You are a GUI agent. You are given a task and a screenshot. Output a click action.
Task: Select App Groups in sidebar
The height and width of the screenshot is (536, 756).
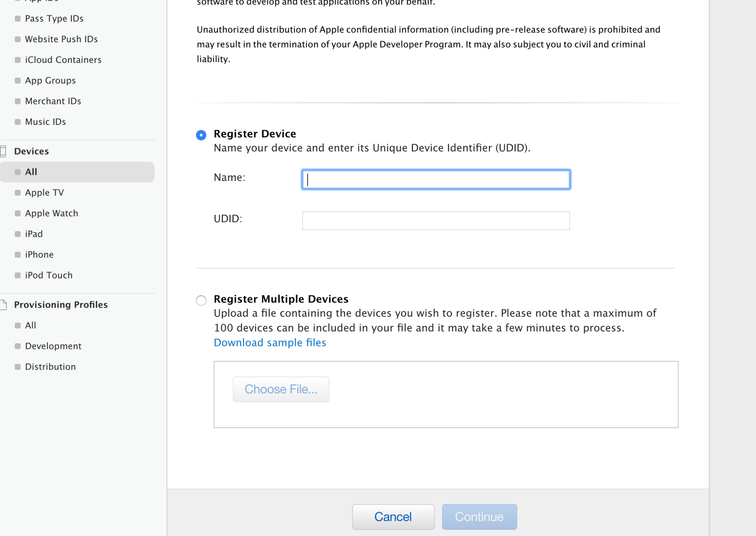(x=50, y=81)
